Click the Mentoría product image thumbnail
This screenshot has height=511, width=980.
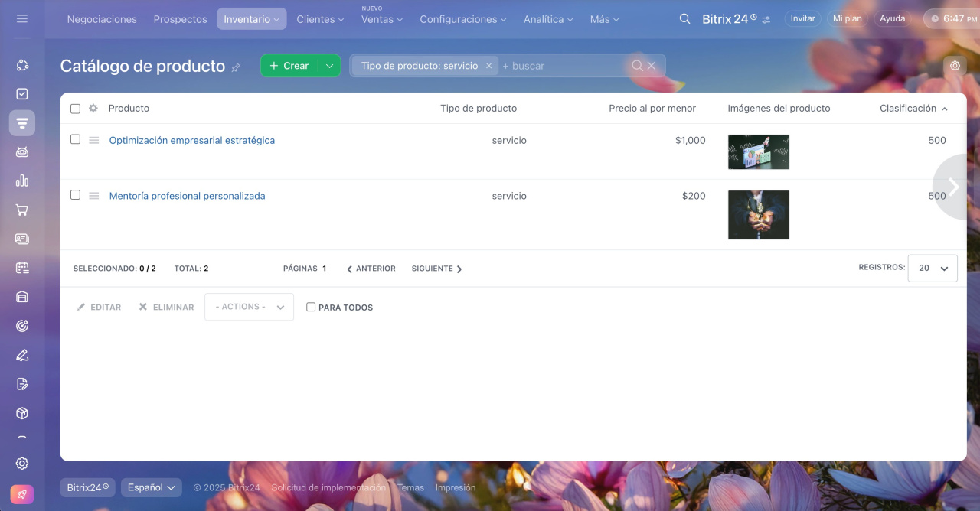coord(758,215)
